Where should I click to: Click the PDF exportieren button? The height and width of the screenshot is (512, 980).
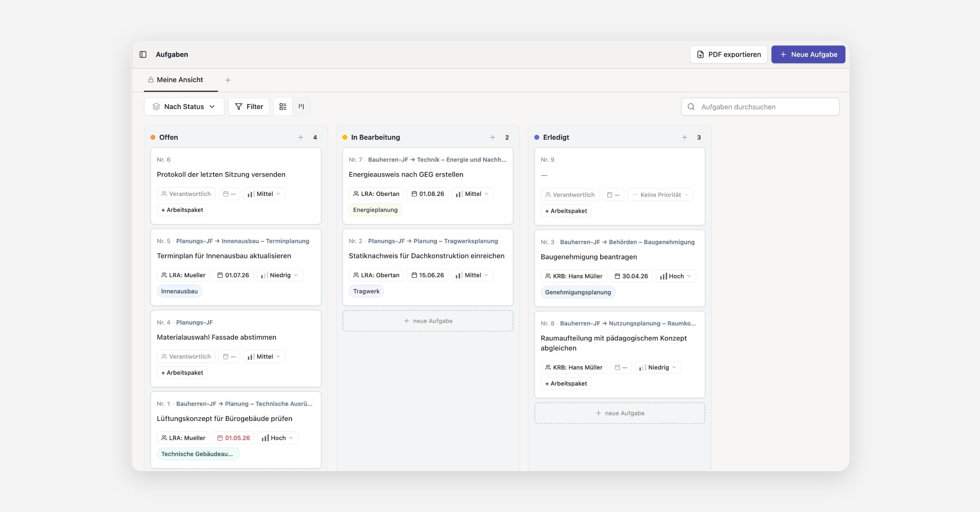coord(728,54)
